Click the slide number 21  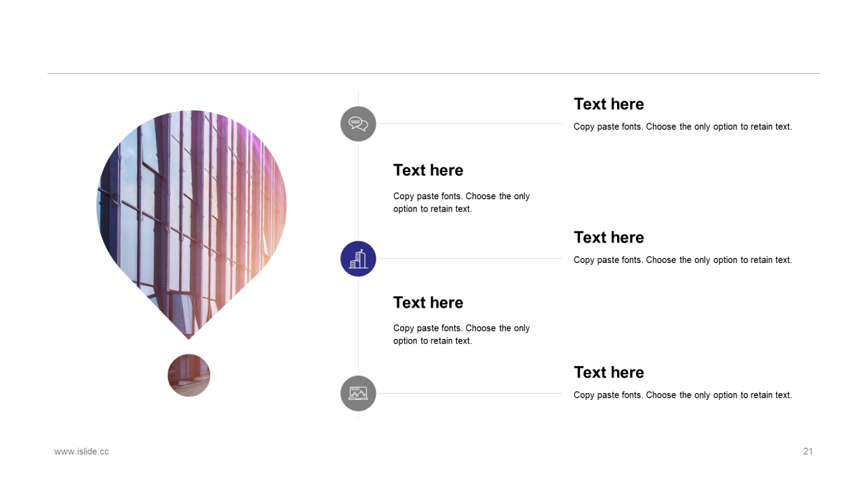pyautogui.click(x=808, y=451)
